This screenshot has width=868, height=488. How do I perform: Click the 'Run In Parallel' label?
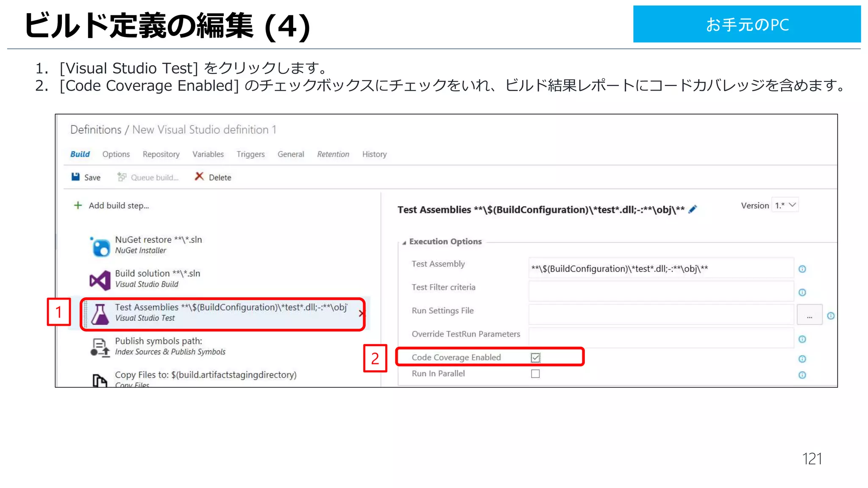click(x=438, y=374)
